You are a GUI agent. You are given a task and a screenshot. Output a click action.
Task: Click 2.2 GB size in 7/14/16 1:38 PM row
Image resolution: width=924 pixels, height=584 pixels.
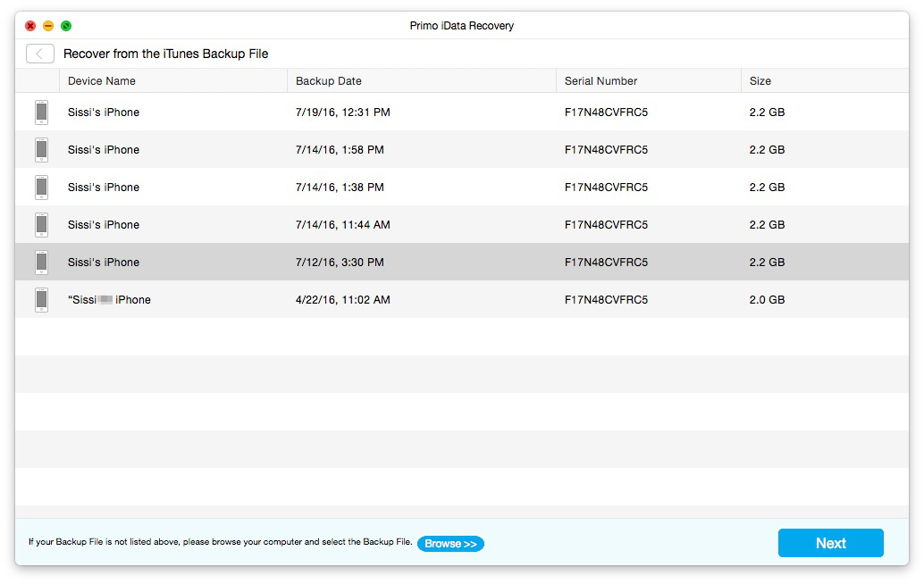click(x=767, y=188)
